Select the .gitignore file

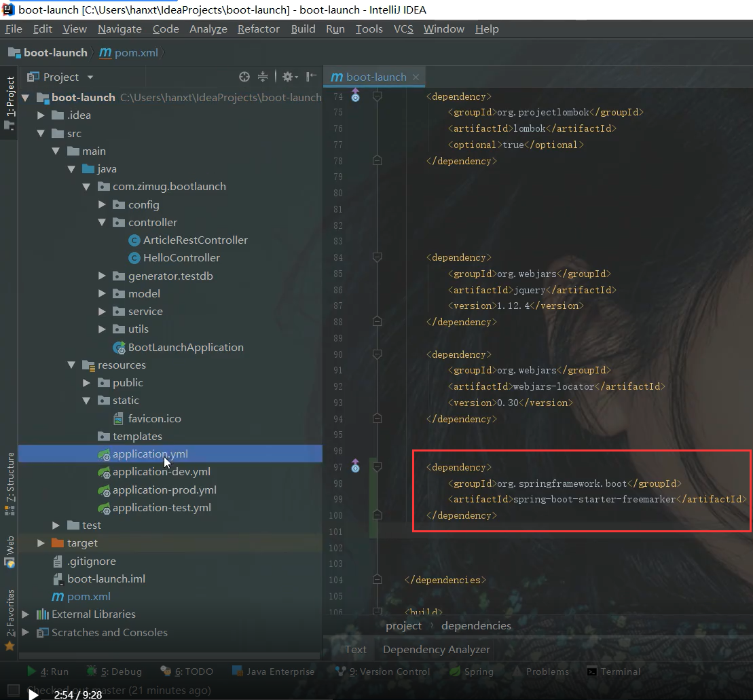click(x=91, y=561)
